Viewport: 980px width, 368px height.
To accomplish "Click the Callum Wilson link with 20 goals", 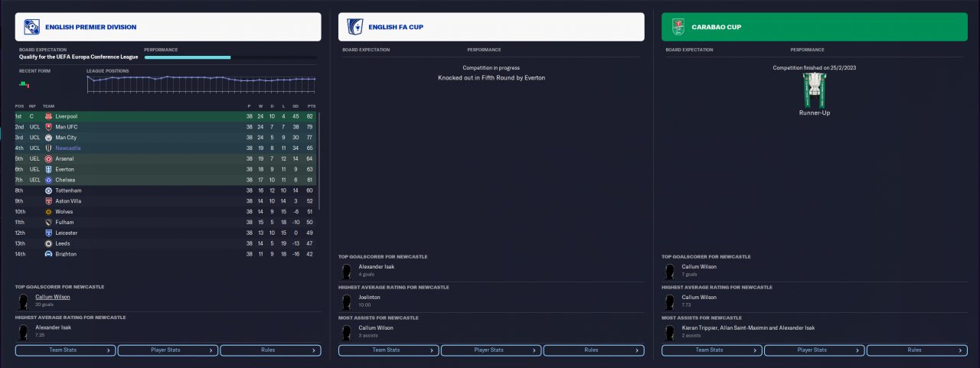I will 53,297.
